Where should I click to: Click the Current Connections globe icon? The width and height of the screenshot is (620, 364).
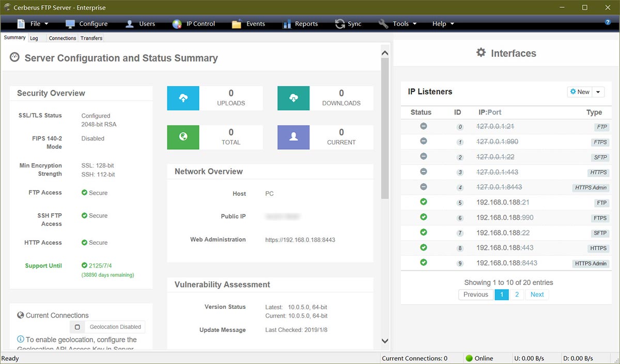point(21,315)
